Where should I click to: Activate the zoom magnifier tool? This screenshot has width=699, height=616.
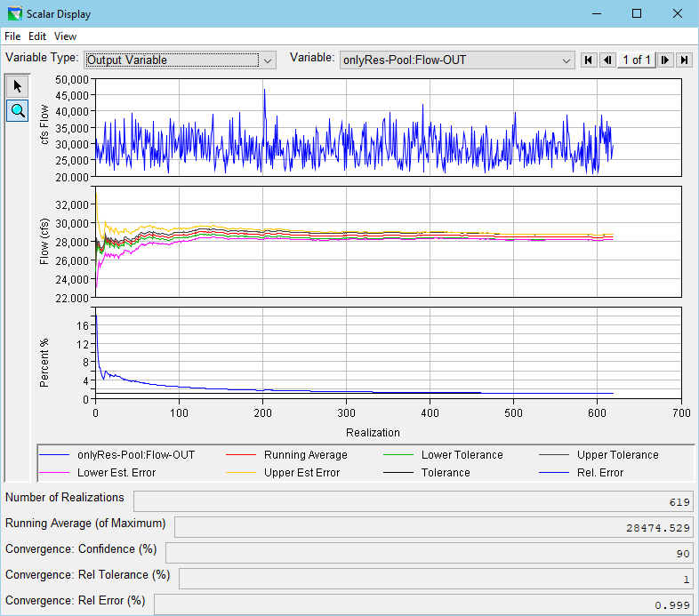click(x=17, y=110)
